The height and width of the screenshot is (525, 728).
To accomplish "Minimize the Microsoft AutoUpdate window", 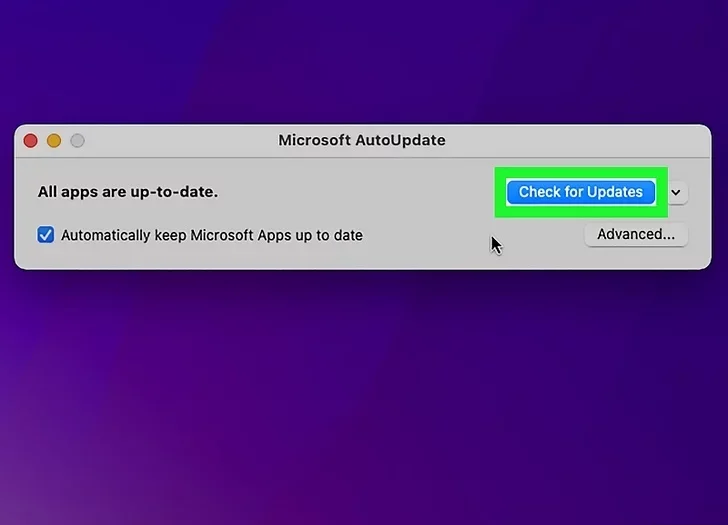I will (54, 140).
